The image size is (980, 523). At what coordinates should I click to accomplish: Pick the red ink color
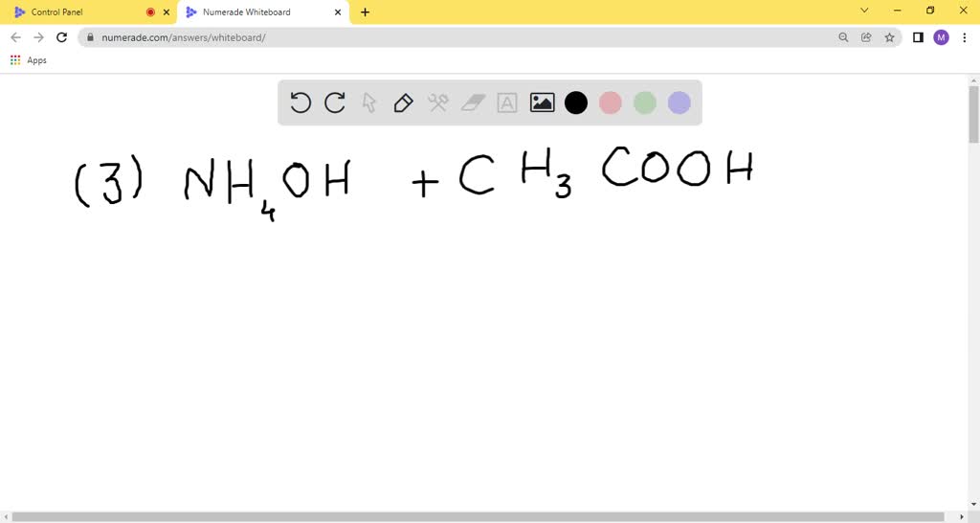[611, 102]
